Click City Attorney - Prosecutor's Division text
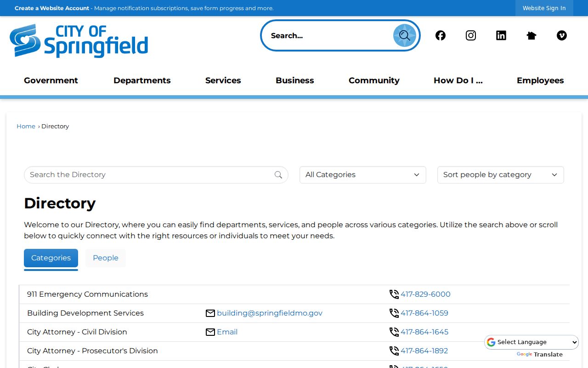The image size is (588, 368). (x=92, y=351)
